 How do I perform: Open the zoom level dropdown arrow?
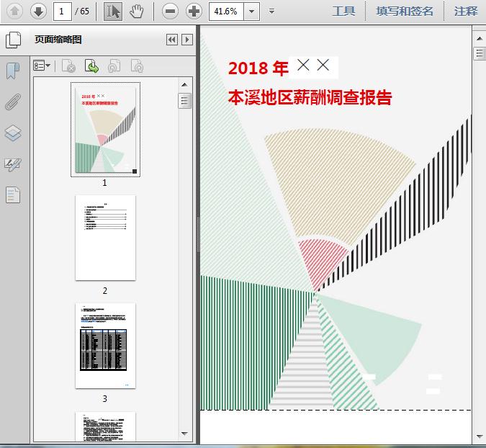[x=252, y=12]
